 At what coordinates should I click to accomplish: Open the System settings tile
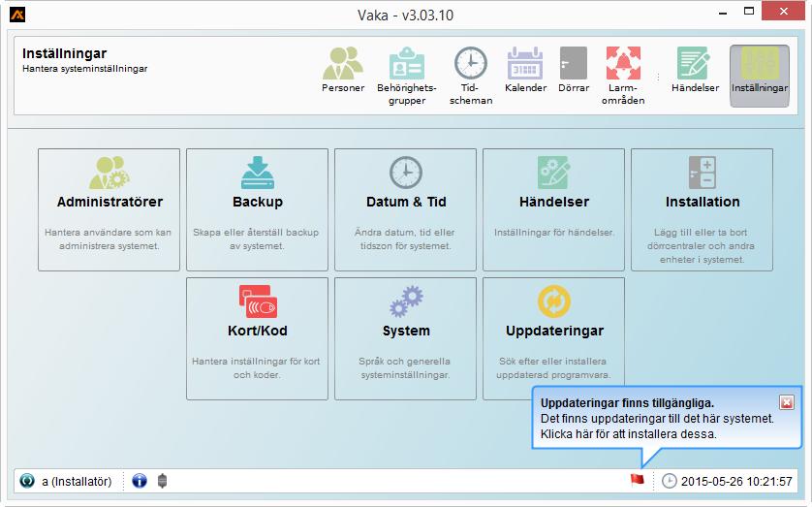(405, 338)
